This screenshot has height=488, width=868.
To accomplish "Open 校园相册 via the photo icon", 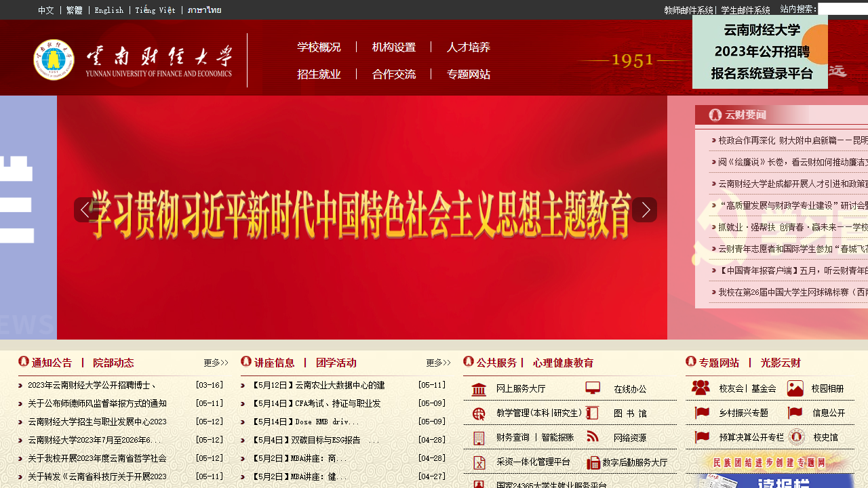I will click(x=795, y=388).
